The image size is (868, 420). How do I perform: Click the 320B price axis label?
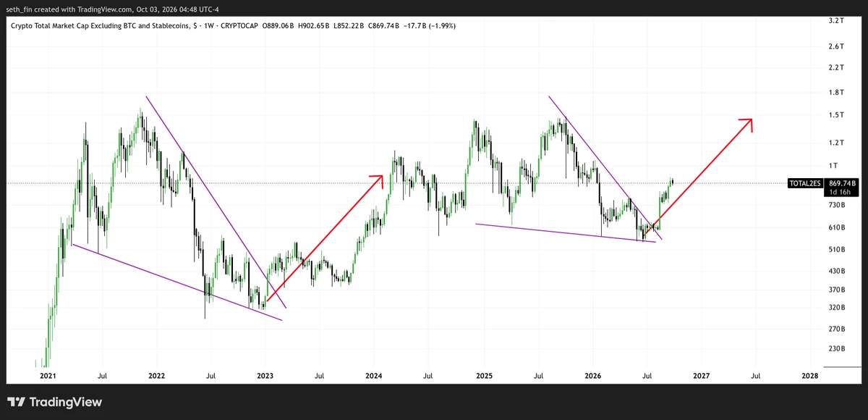pos(838,308)
